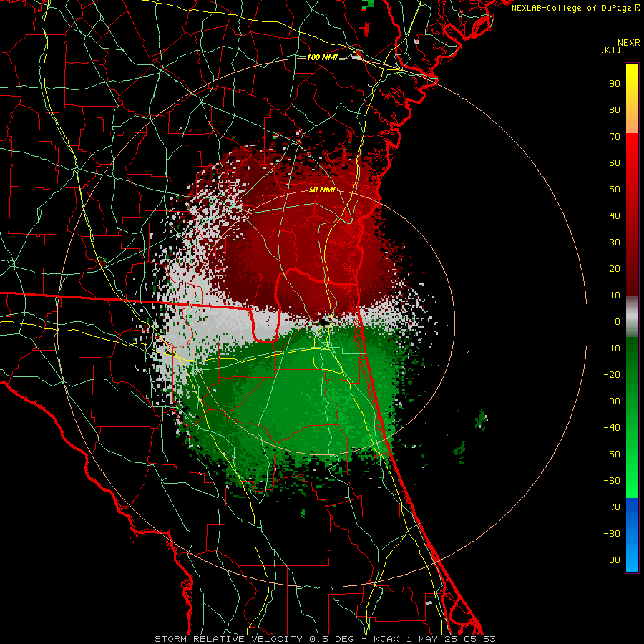This screenshot has width=644, height=644.
Task: Click the -70 scale value
Action: pyautogui.click(x=612, y=507)
